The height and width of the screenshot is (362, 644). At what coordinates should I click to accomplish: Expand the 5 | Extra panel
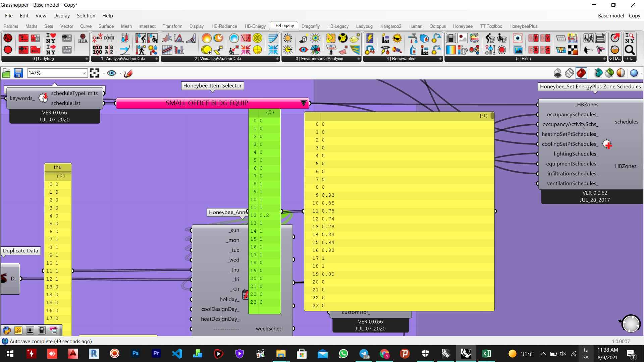pos(604,59)
